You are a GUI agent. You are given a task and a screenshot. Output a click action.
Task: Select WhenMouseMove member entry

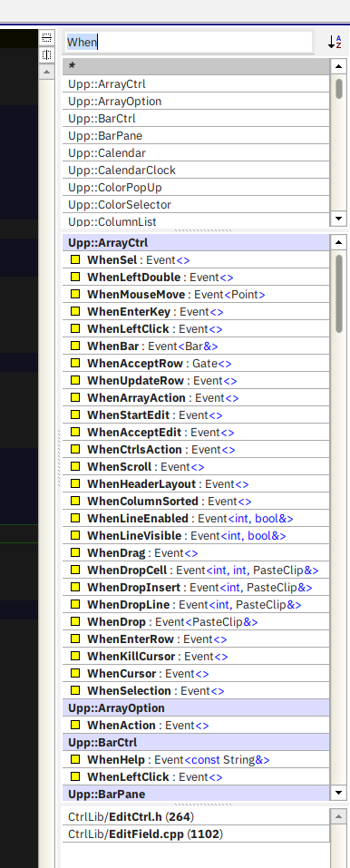(x=196, y=295)
